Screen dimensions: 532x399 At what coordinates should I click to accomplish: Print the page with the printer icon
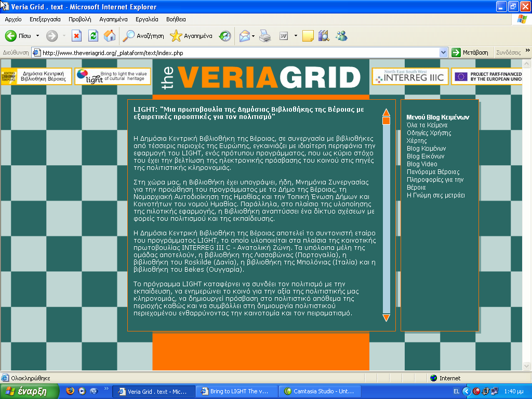coord(265,36)
